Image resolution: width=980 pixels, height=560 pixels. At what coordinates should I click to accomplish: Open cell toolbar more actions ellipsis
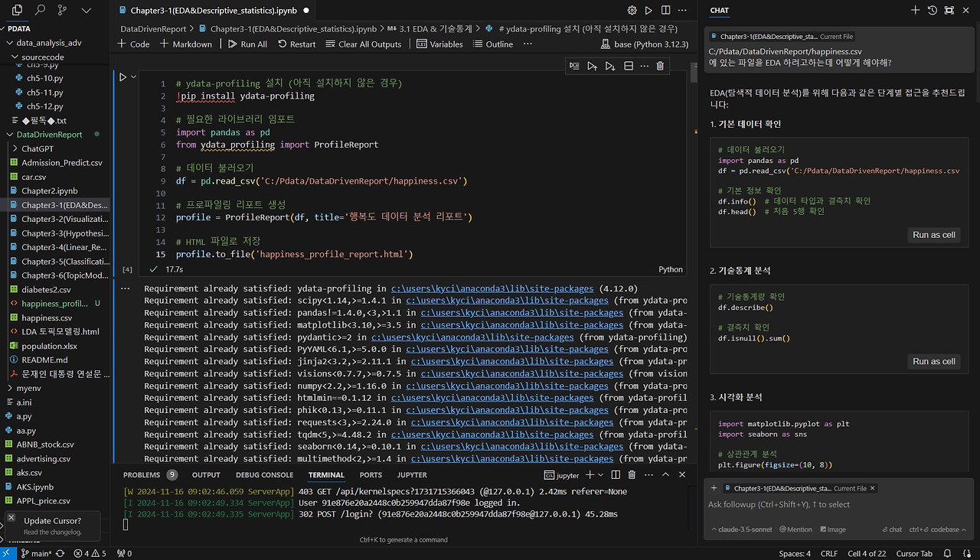(644, 67)
